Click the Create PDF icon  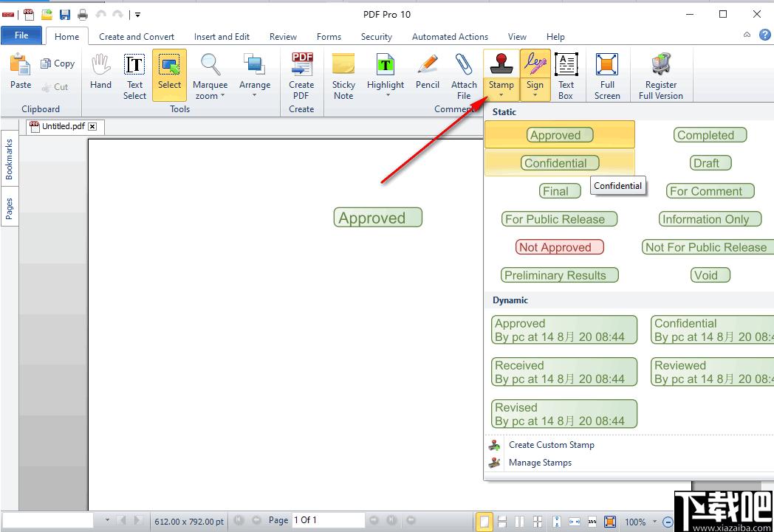301,75
